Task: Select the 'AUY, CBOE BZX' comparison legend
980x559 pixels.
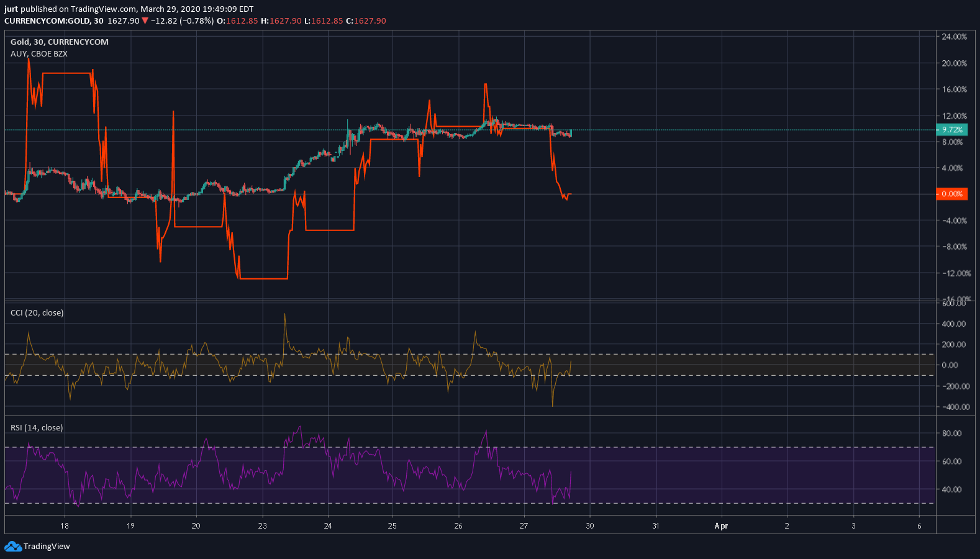Action: tap(39, 53)
